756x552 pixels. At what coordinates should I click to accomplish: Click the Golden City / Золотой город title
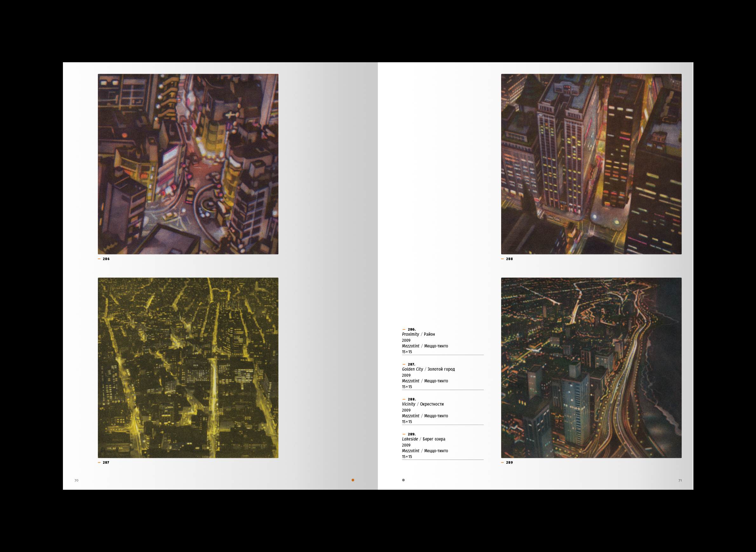428,369
